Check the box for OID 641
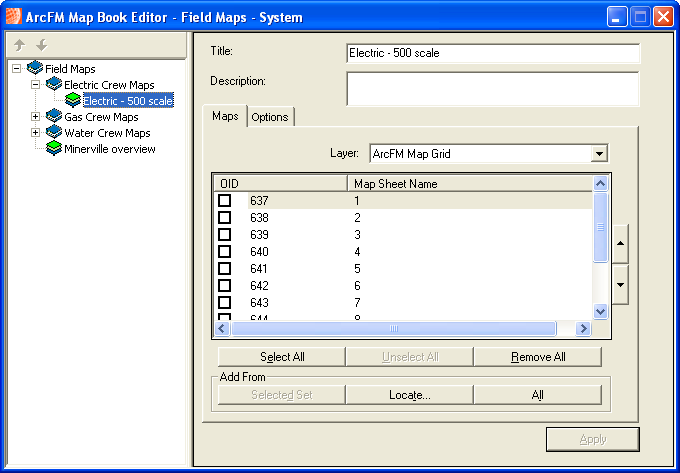This screenshot has height=473, width=680. pyautogui.click(x=225, y=268)
